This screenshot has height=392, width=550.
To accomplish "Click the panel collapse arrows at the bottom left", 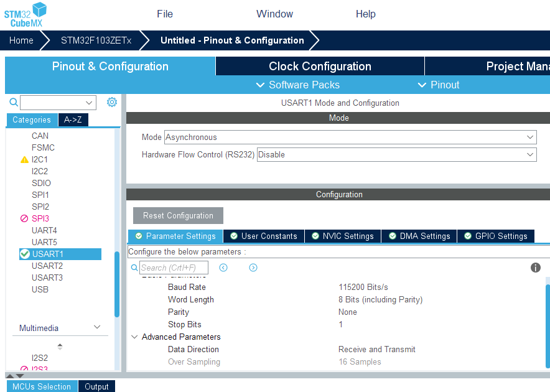I will [15, 376].
